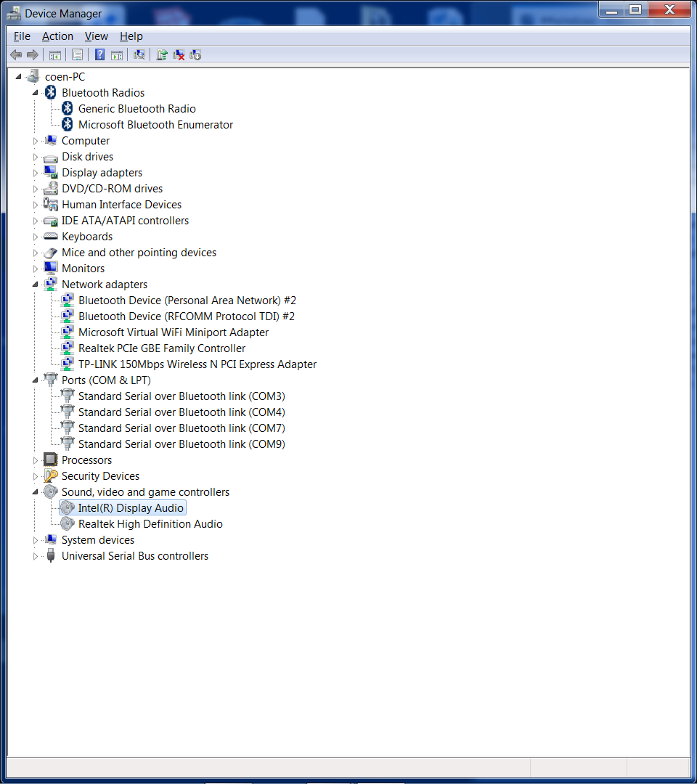697x784 pixels.
Task: Select Standard Serial over Bluetooth link (COM4)
Action: [182, 412]
